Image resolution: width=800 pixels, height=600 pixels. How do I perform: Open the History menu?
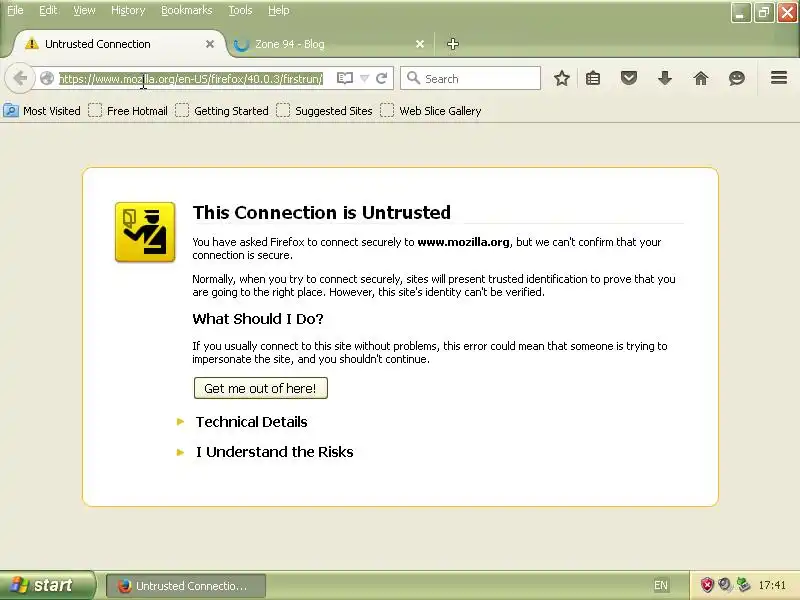tap(128, 10)
